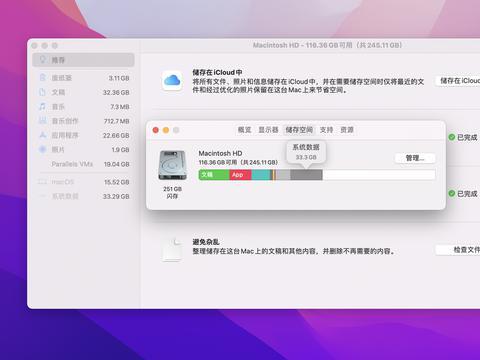Open the 音乐创作 category icon
The height and width of the screenshot is (360, 480).
pyautogui.click(x=42, y=121)
